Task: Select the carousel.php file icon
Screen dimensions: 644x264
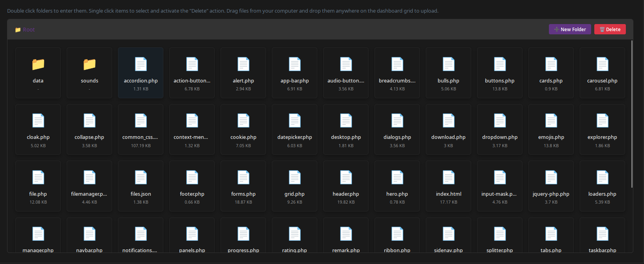Action: click(x=603, y=64)
